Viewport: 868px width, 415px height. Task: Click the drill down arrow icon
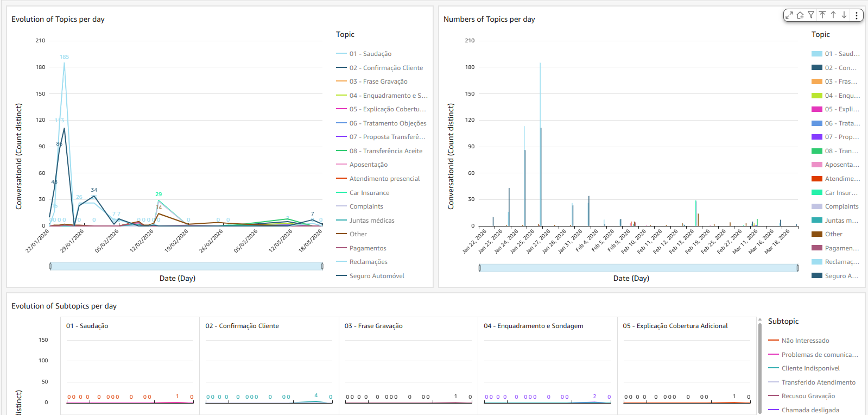[844, 15]
